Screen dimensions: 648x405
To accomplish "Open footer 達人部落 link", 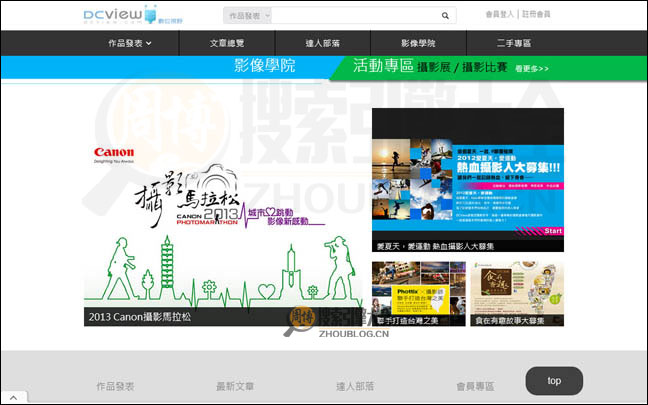I will [x=355, y=386].
